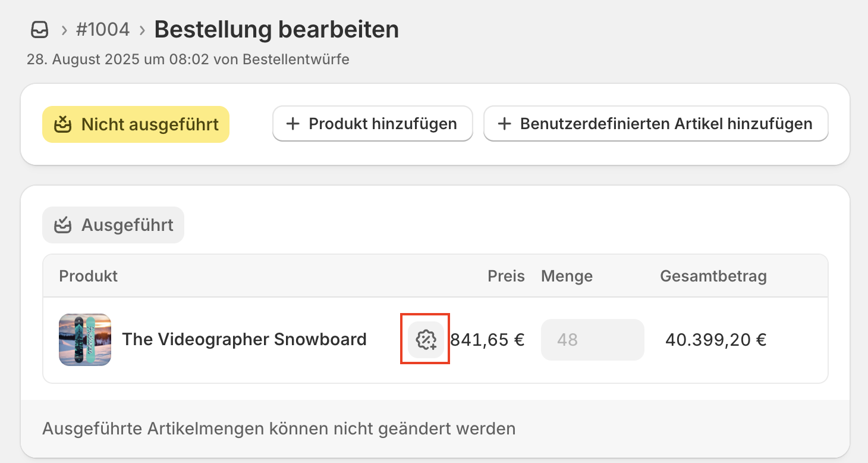
Task: Select The Videographer Snowboard product name
Action: point(244,340)
